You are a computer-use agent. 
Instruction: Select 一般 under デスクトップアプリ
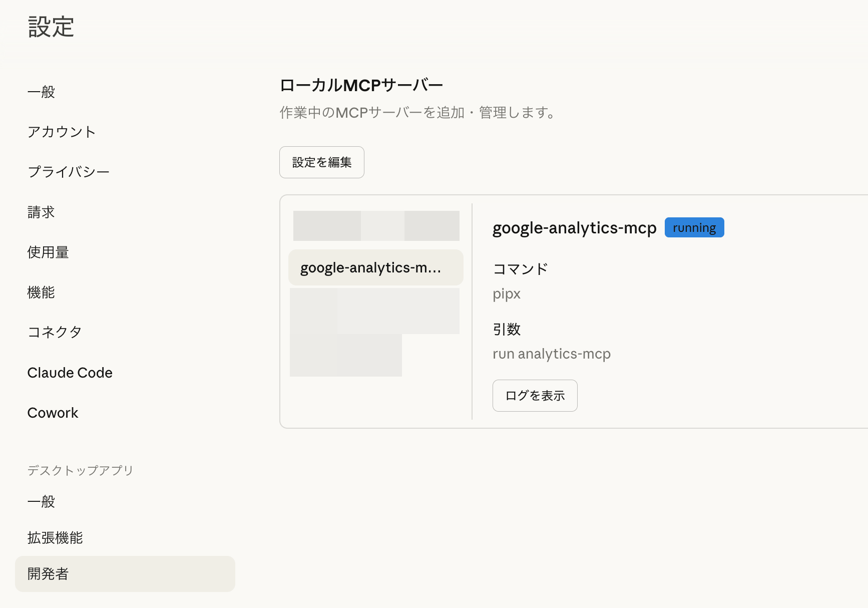tap(41, 501)
